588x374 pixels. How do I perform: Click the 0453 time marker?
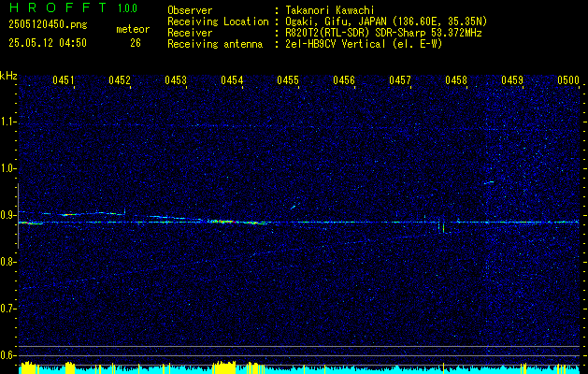[176, 79]
